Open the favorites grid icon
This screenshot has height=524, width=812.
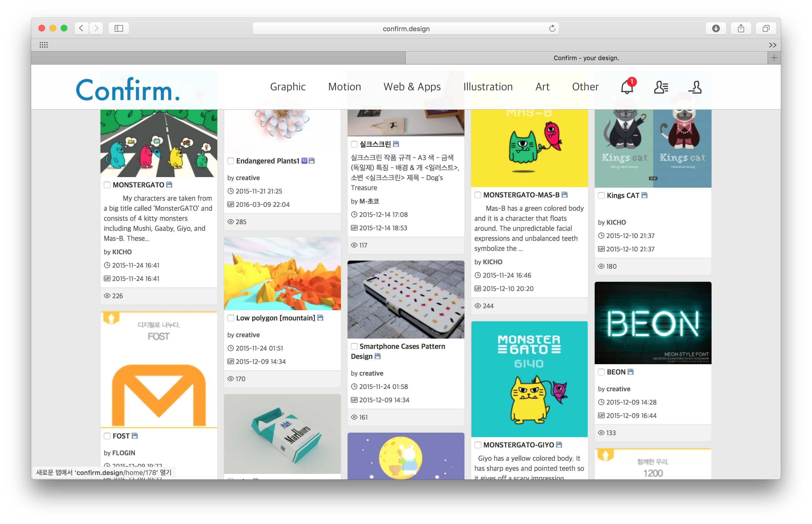(43, 45)
